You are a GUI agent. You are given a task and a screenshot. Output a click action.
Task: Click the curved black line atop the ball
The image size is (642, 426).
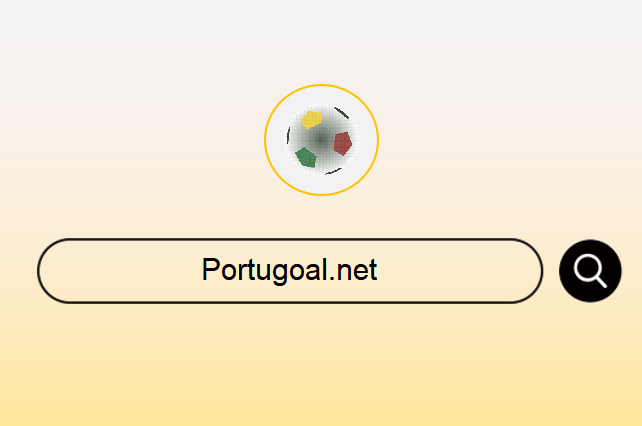[341, 113]
